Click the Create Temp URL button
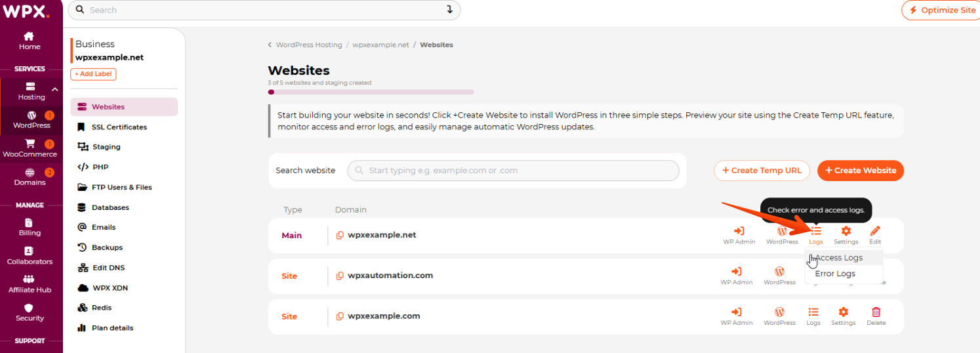The height and width of the screenshot is (353, 980). (x=762, y=171)
